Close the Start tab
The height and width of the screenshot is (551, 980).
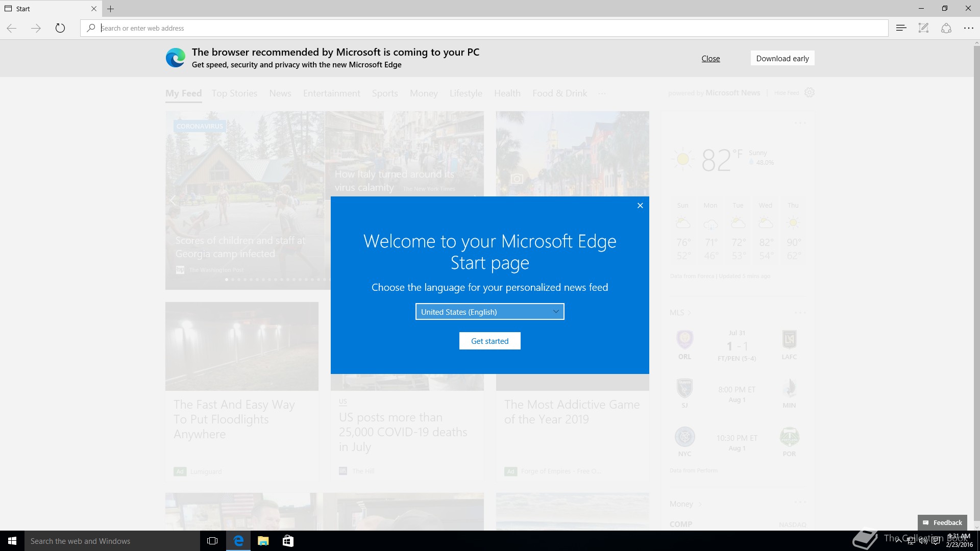pyautogui.click(x=93, y=9)
